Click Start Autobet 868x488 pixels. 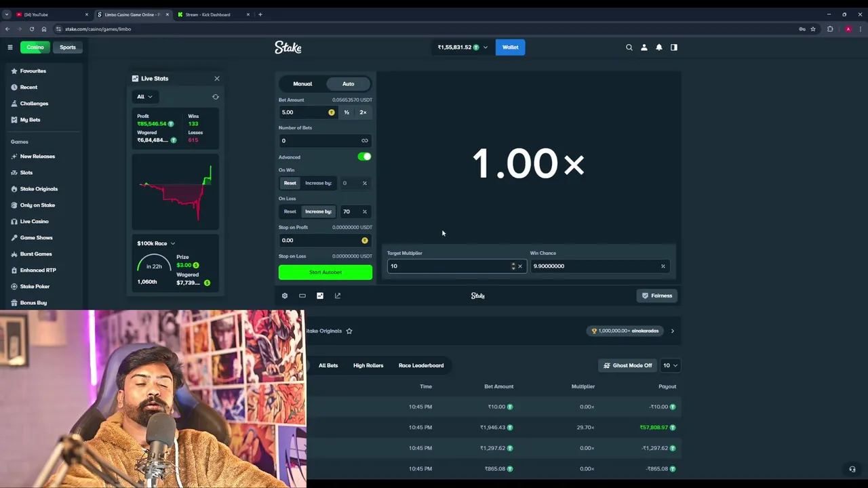pyautogui.click(x=325, y=272)
